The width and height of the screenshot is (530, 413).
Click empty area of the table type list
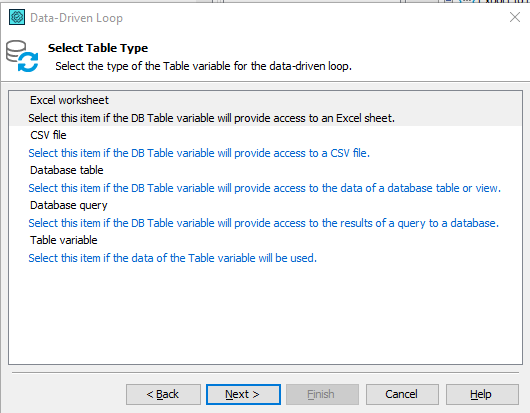click(x=265, y=314)
